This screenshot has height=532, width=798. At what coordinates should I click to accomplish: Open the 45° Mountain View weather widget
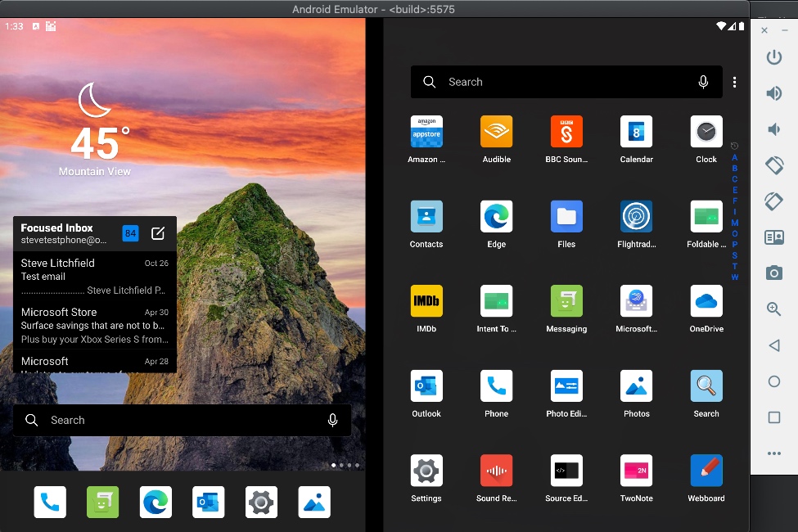96,129
